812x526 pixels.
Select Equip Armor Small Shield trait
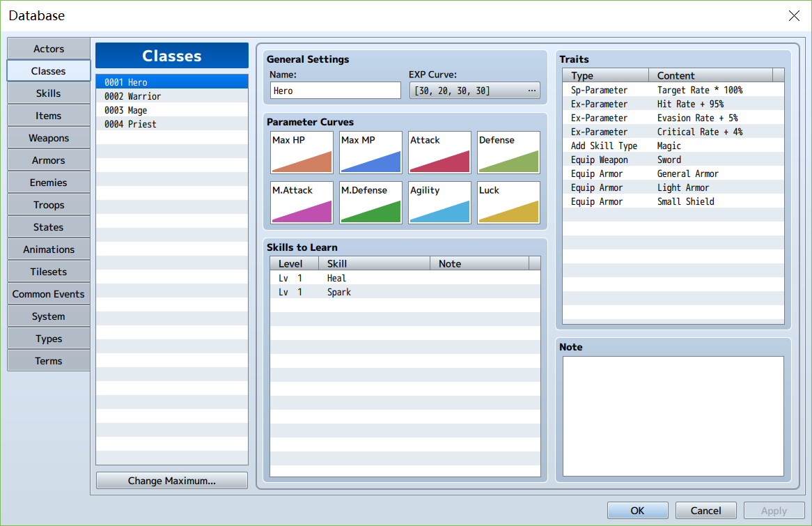673,201
